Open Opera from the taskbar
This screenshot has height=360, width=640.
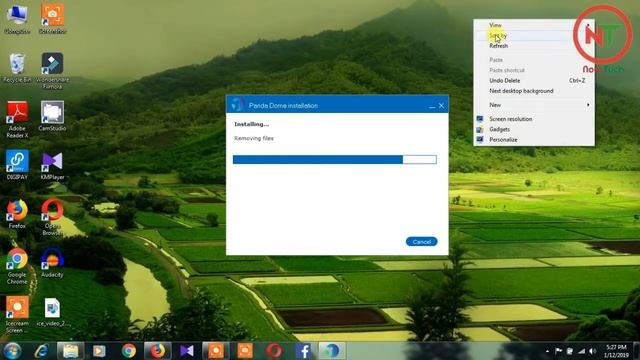274,351
